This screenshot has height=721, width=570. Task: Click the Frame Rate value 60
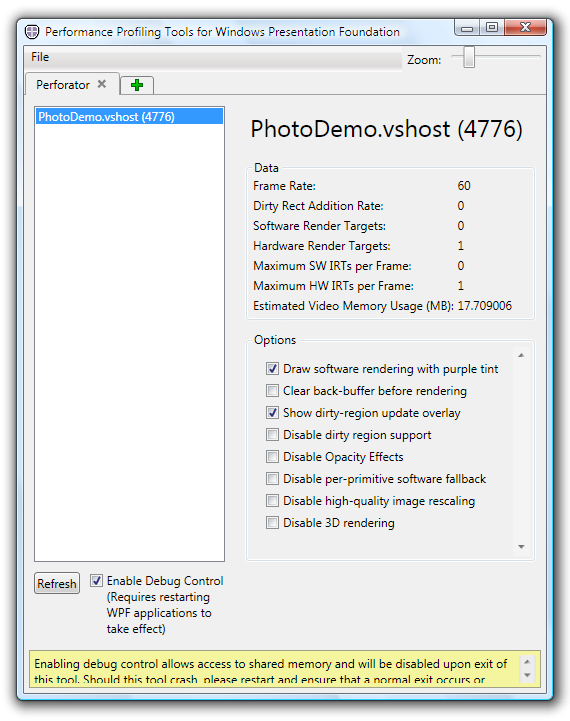[464, 186]
